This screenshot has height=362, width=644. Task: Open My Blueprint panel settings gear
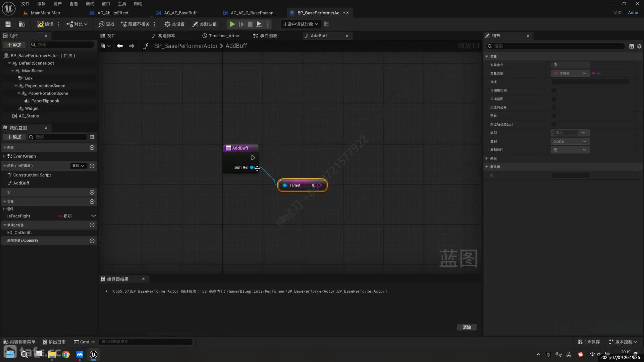pyautogui.click(x=92, y=137)
